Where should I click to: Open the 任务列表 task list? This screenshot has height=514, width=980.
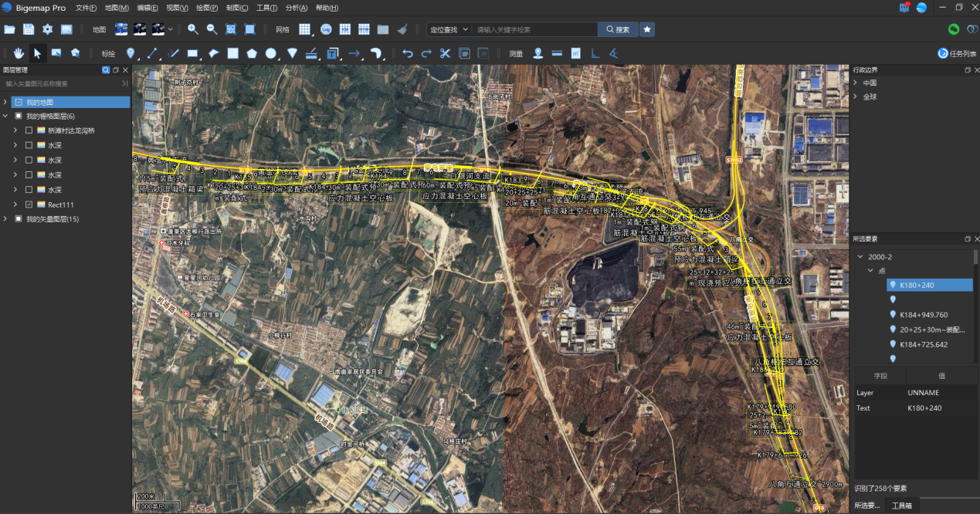coord(957,53)
